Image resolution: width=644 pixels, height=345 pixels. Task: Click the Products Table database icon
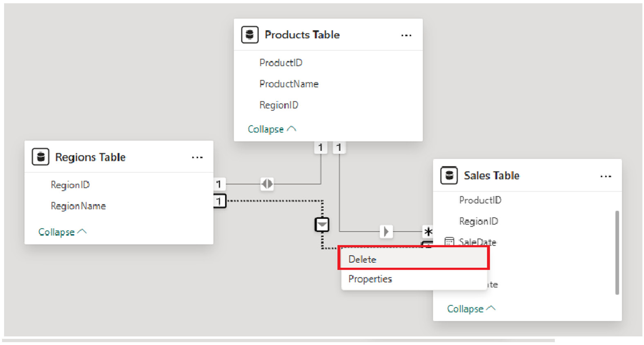tap(250, 35)
